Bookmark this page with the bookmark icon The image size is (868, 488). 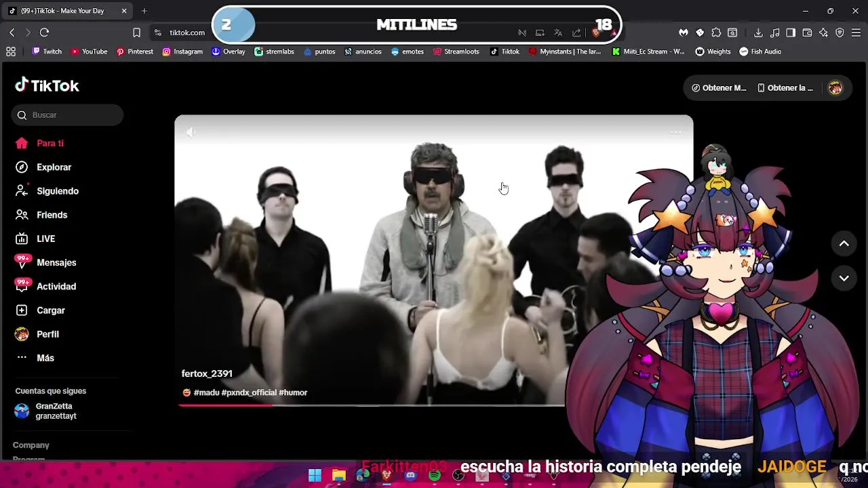[x=136, y=33]
